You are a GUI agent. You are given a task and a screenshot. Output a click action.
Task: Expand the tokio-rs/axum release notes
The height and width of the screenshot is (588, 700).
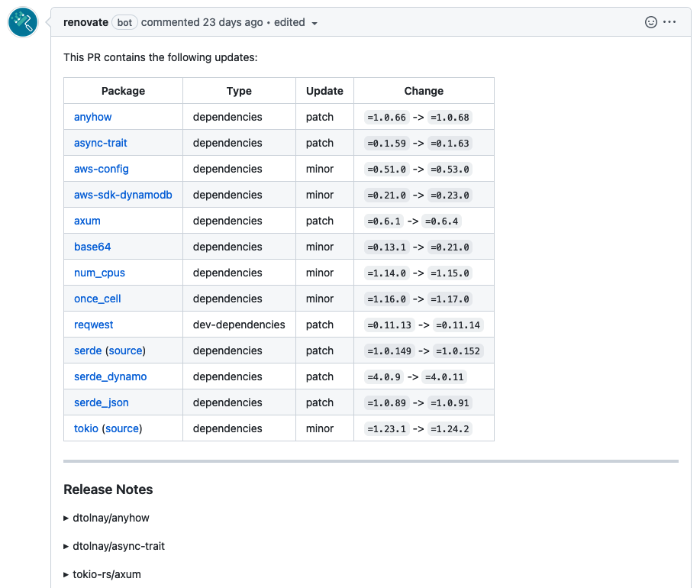click(108, 574)
